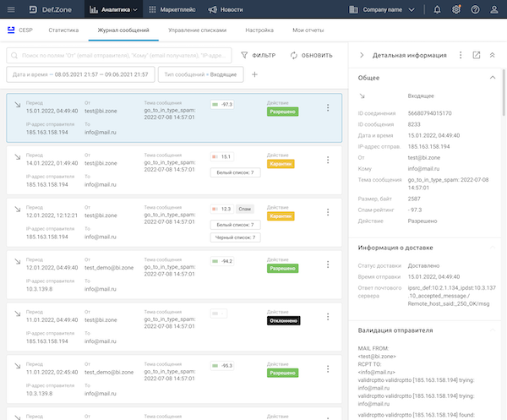
Task: Click Черный список: 7 tag
Action: tap(236, 237)
